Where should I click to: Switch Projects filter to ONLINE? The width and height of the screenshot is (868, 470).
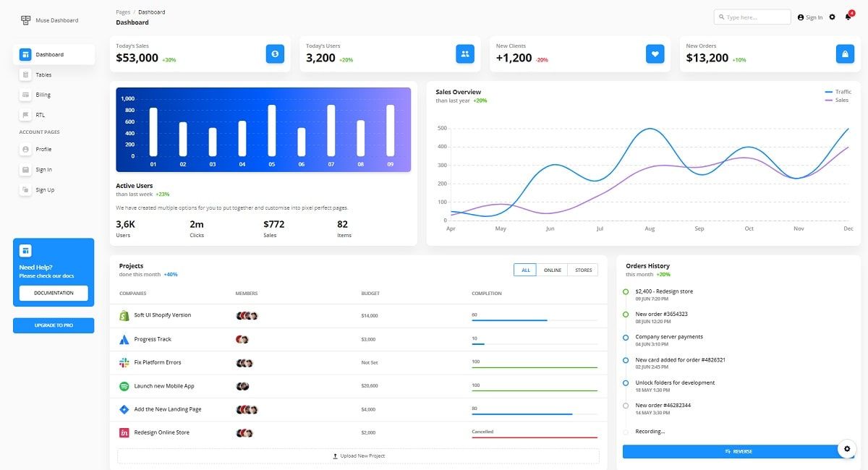click(553, 269)
